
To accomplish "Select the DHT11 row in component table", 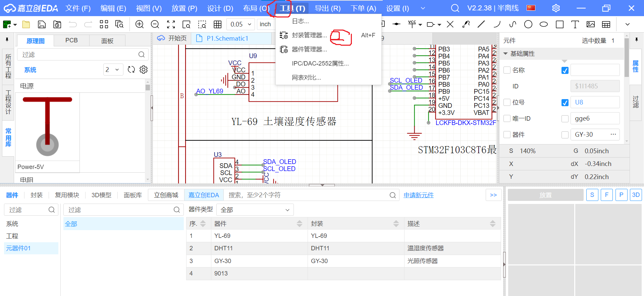I will tap(343, 248).
